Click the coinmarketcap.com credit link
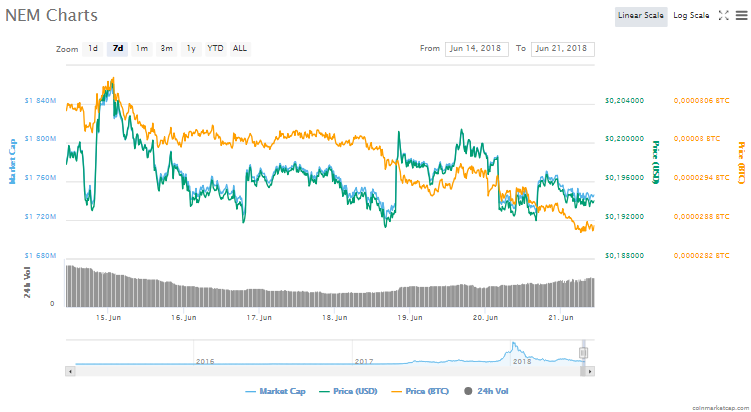 [721, 408]
